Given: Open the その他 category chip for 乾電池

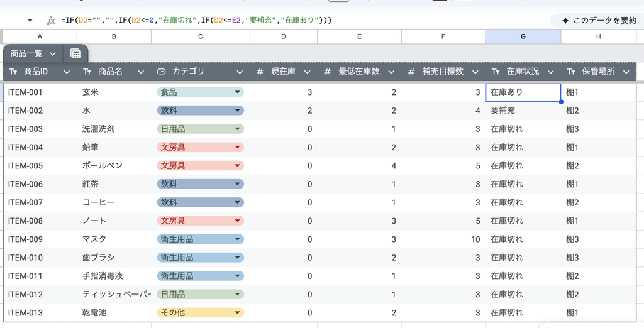Looking at the screenshot, I should click(x=201, y=312).
